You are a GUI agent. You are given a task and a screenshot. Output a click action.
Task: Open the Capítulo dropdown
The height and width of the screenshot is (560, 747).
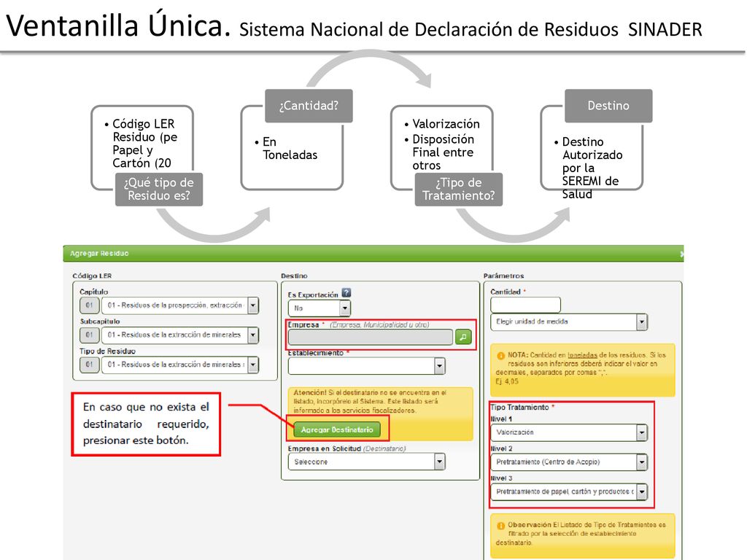[180, 306]
